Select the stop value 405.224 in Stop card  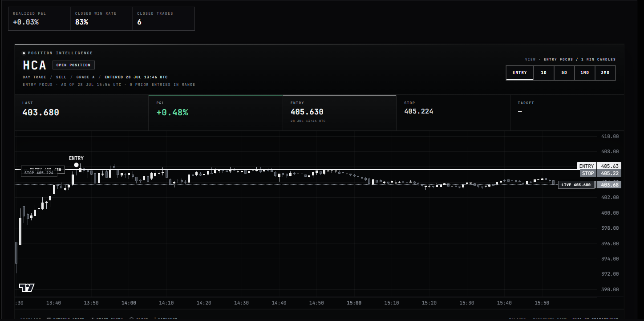tap(419, 111)
